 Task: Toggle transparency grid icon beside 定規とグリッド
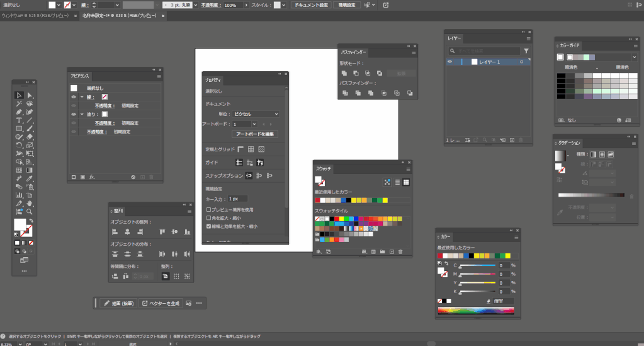[x=261, y=149]
